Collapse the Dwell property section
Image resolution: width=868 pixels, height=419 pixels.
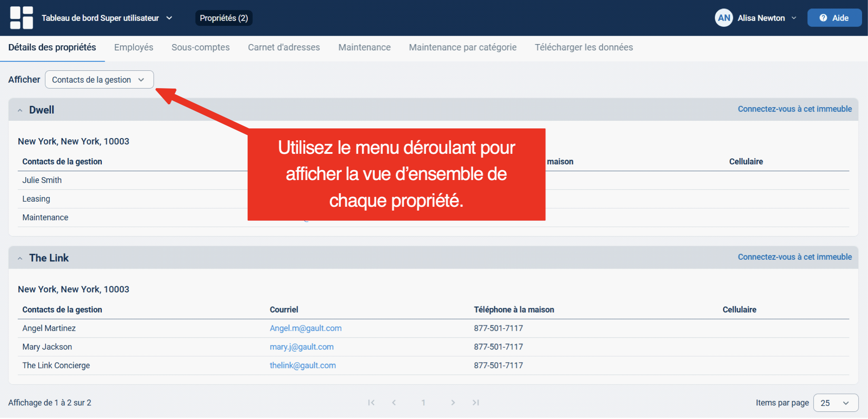20,110
